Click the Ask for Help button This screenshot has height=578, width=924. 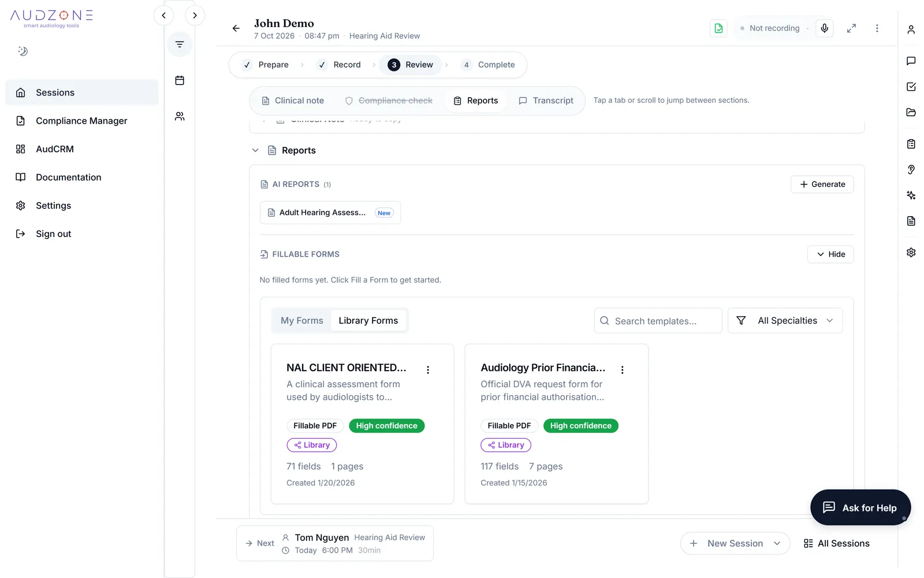(860, 507)
